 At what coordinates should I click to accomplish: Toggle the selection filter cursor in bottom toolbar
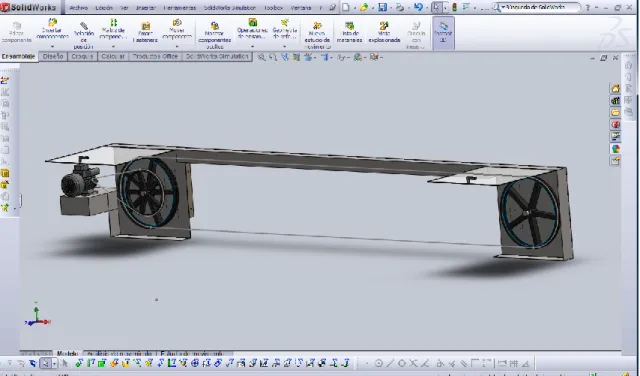46,363
